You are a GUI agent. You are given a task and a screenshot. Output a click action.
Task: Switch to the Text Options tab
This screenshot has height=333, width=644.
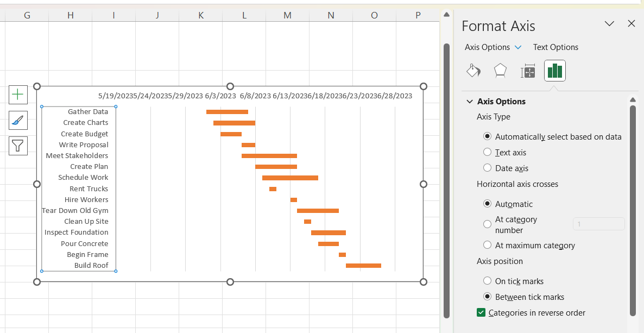coord(555,47)
